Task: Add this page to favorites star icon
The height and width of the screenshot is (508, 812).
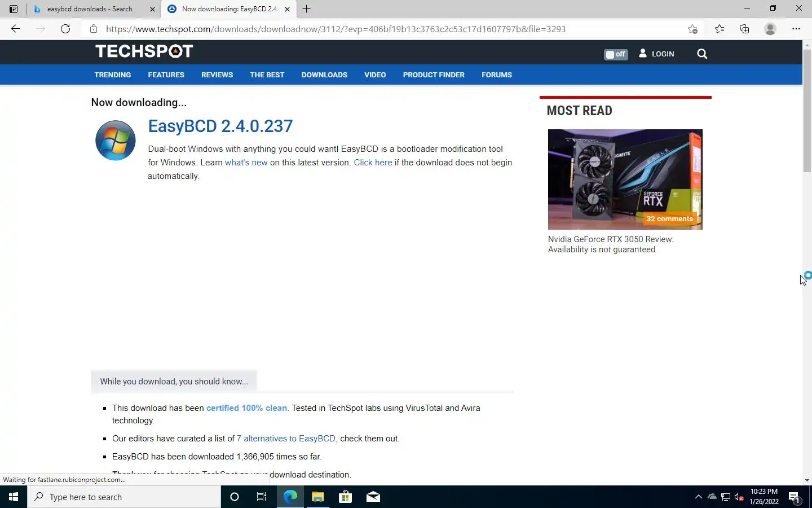Action: (693, 29)
